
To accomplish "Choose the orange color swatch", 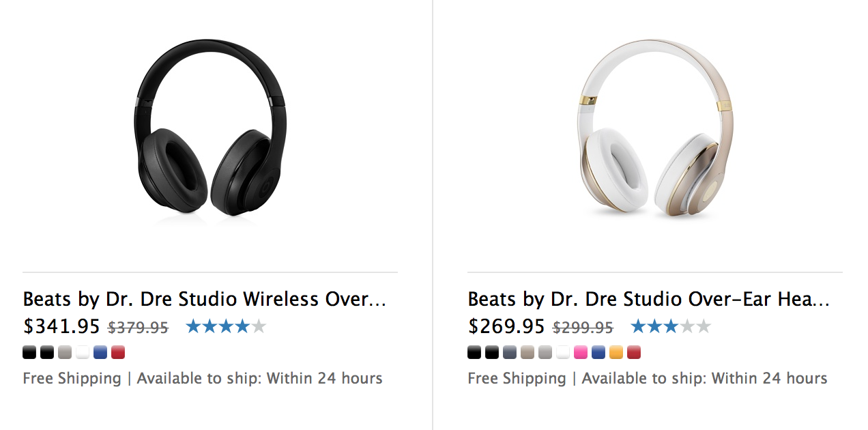I will coord(616,353).
